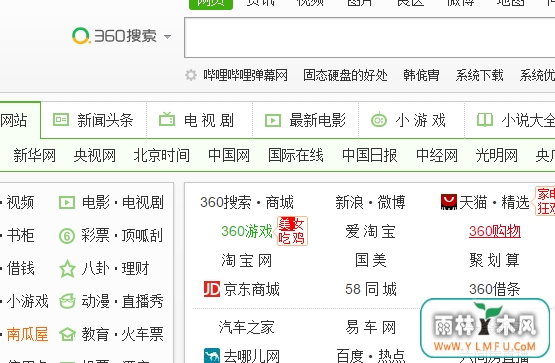Open 易车网 link
555x363 pixels.
(371, 327)
